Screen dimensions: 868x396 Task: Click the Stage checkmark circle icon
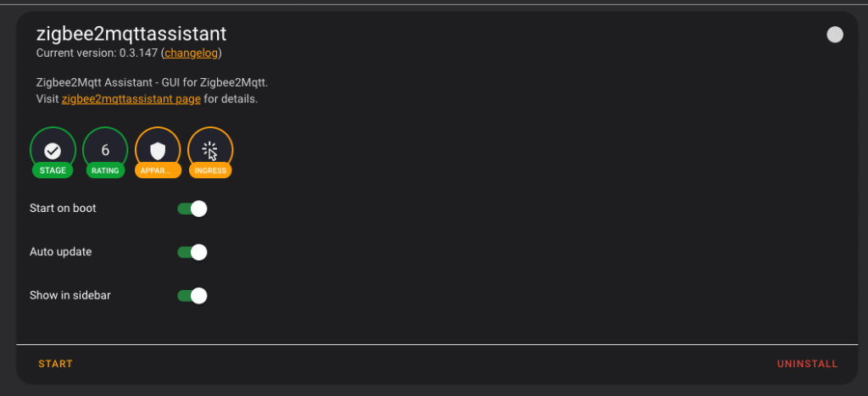[x=53, y=150]
